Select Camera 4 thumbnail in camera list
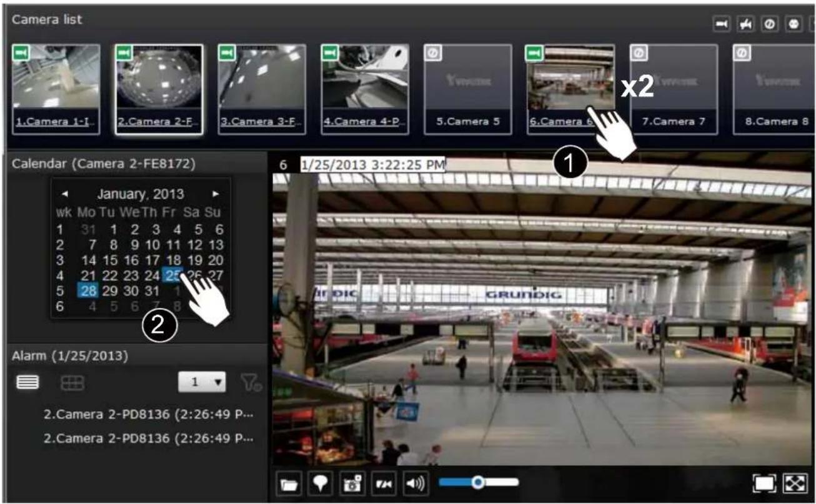 point(365,89)
